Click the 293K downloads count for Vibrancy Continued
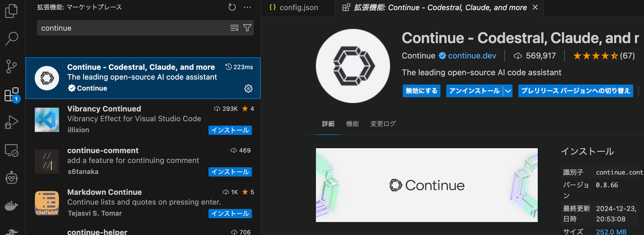 point(225,109)
